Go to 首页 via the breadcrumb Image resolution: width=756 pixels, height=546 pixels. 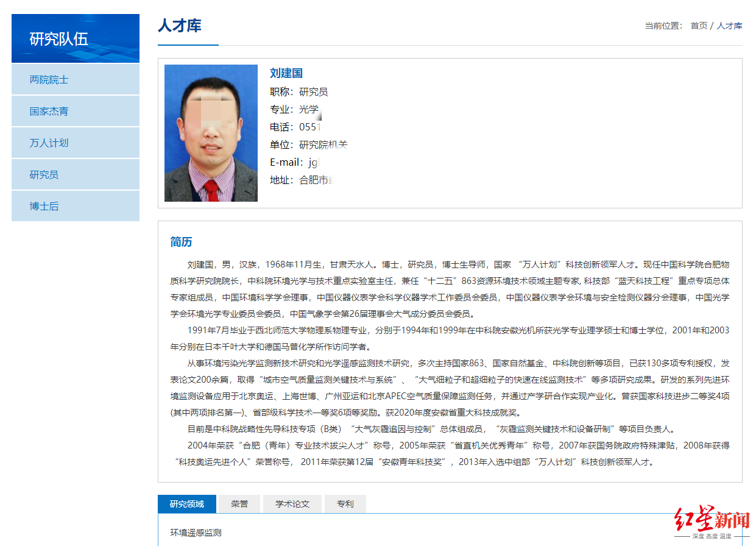[x=698, y=26]
